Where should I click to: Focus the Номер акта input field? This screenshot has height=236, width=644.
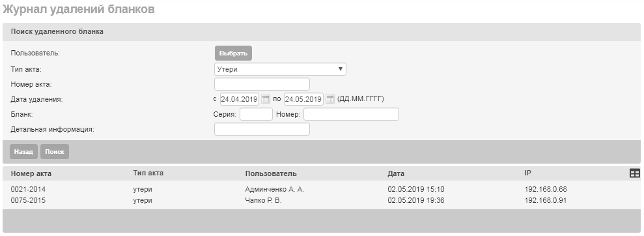[262, 84]
